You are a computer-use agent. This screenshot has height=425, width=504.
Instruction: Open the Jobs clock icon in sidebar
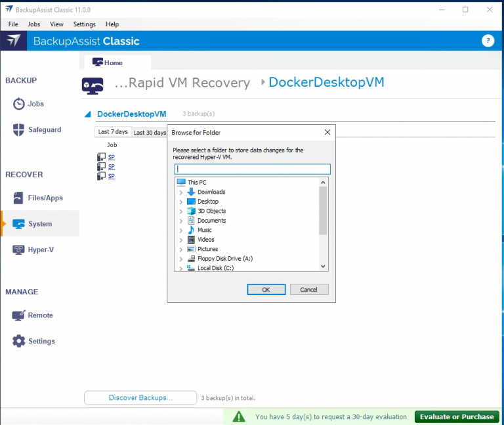click(19, 104)
